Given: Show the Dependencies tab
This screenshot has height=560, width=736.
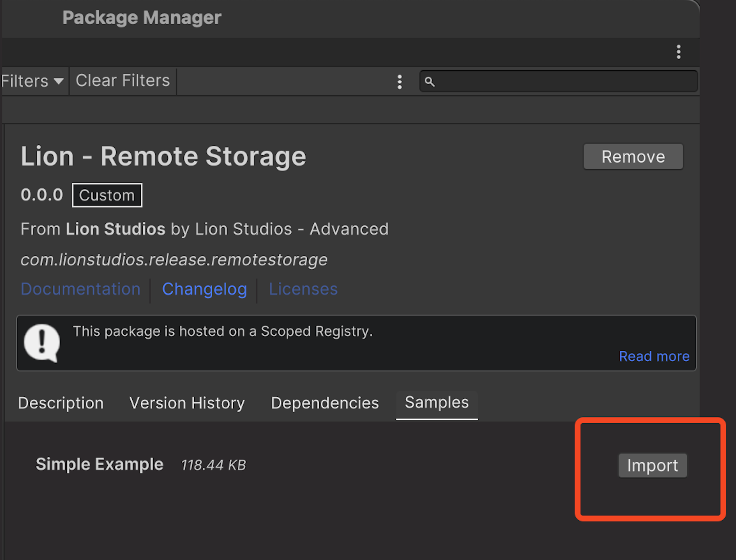Looking at the screenshot, I should (325, 403).
